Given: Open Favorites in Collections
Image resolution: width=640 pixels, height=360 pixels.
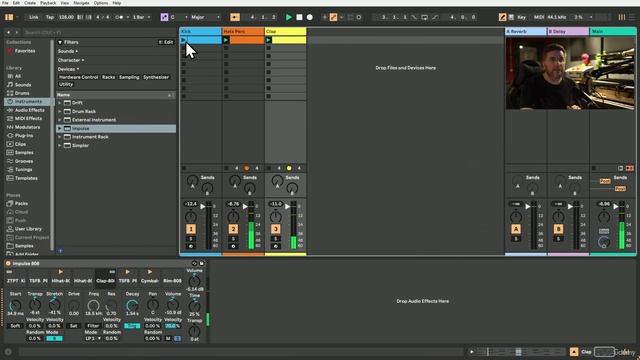Looking at the screenshot, I should (25, 51).
